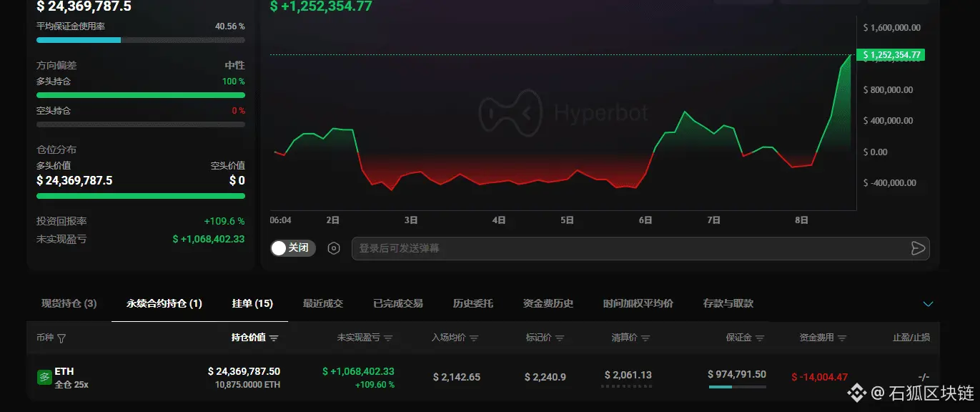This screenshot has width=980, height=412.
Task: Open the 最近成交 tab
Action: click(323, 303)
